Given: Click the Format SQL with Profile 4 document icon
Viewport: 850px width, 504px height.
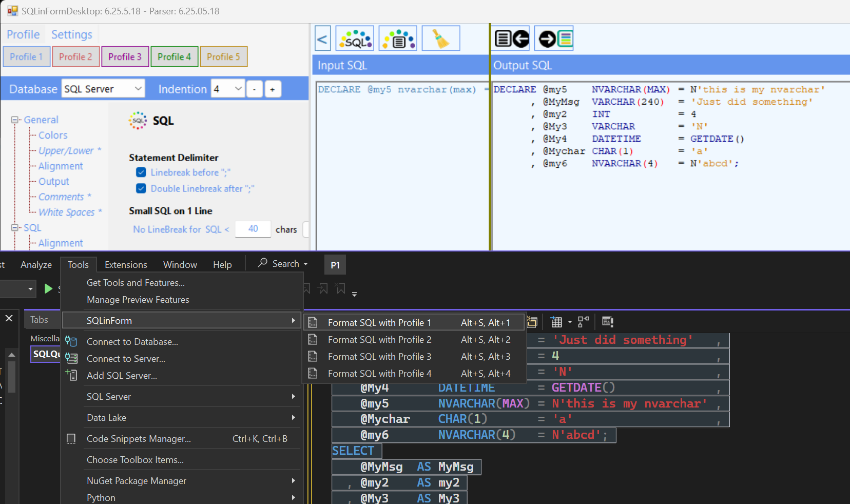Looking at the screenshot, I should pyautogui.click(x=313, y=373).
